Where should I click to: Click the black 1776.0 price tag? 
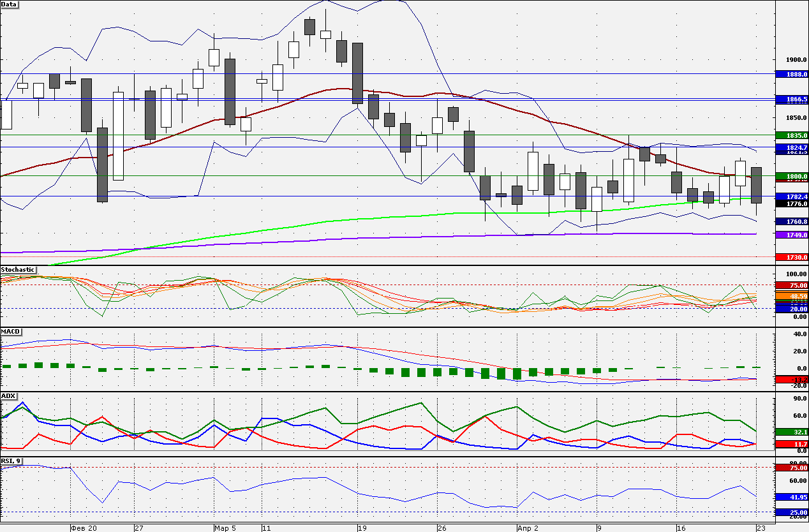[x=792, y=204]
